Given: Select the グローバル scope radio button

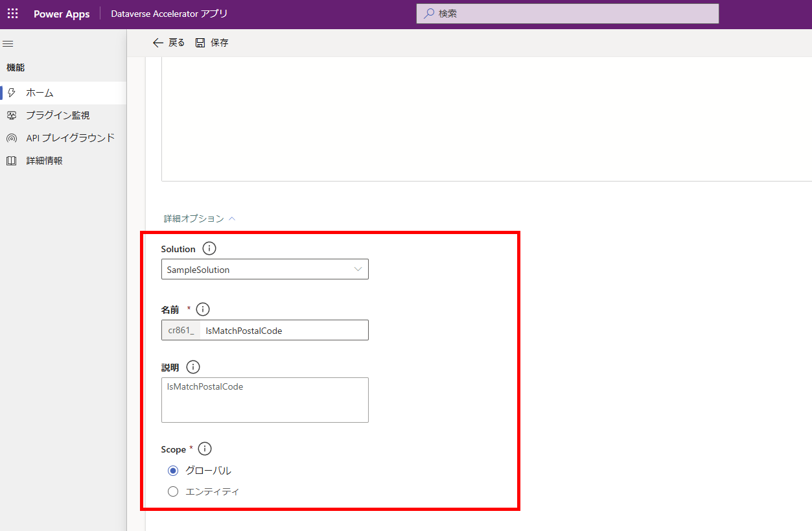Looking at the screenshot, I should pos(173,471).
